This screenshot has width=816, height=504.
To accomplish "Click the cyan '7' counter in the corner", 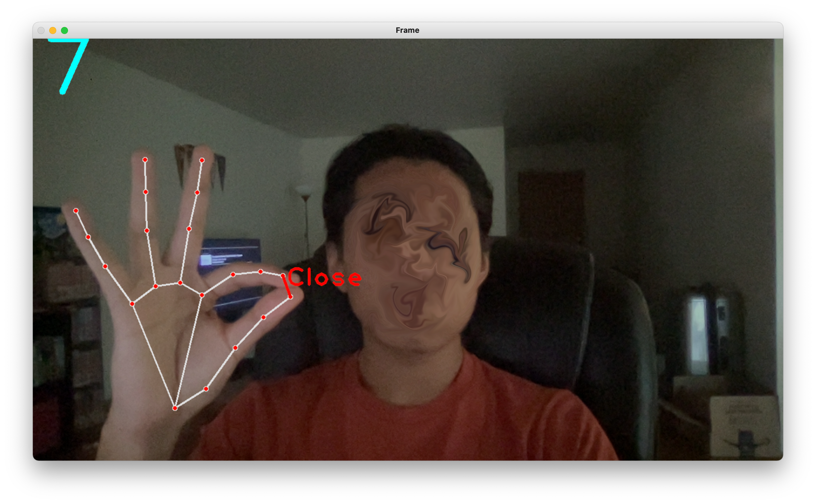I will (x=69, y=66).
